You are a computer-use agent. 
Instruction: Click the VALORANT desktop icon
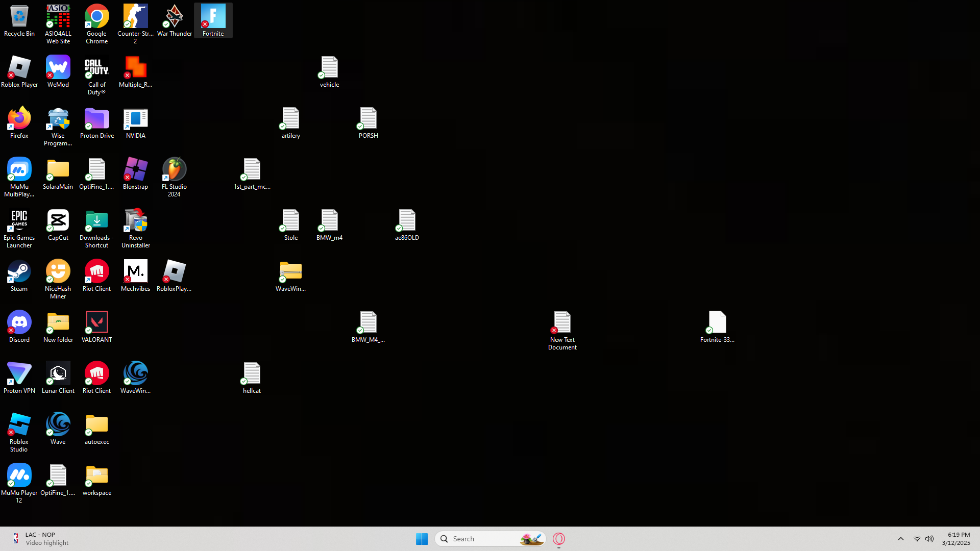tap(96, 327)
